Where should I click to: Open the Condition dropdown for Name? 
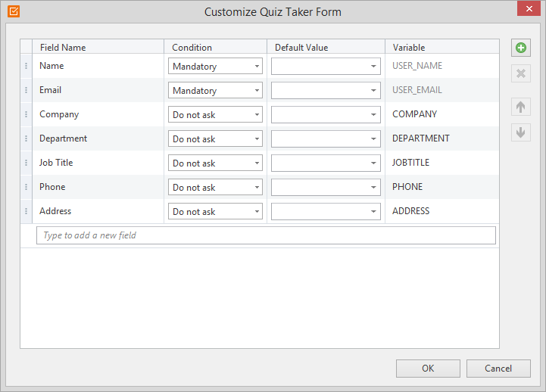215,66
